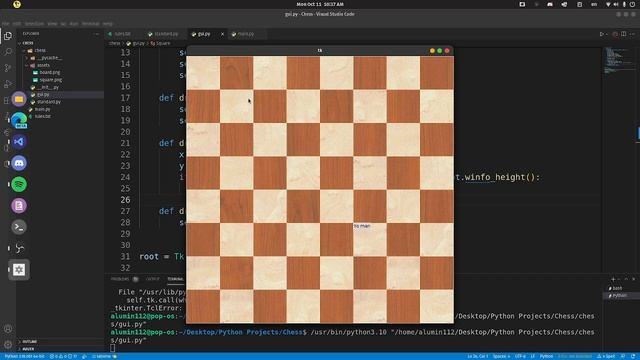This screenshot has width=640, height=360.
Task: Run the Python file with the play button
Action: (x=601, y=34)
